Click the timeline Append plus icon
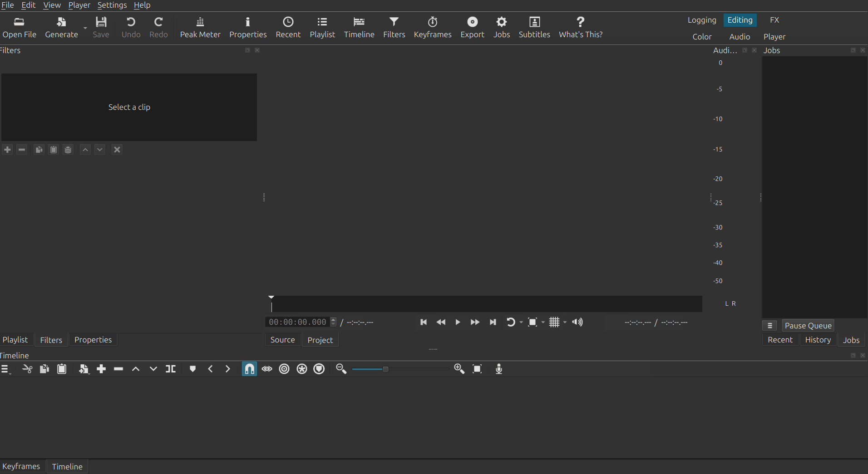 click(101, 369)
